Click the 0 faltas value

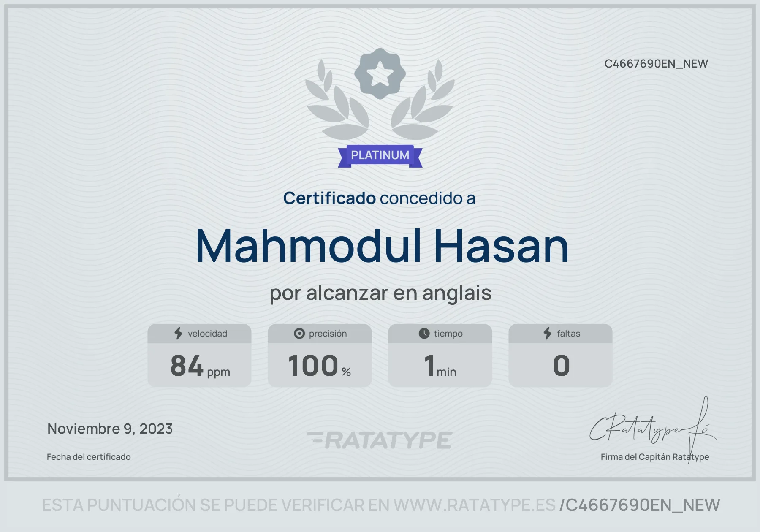(x=561, y=366)
